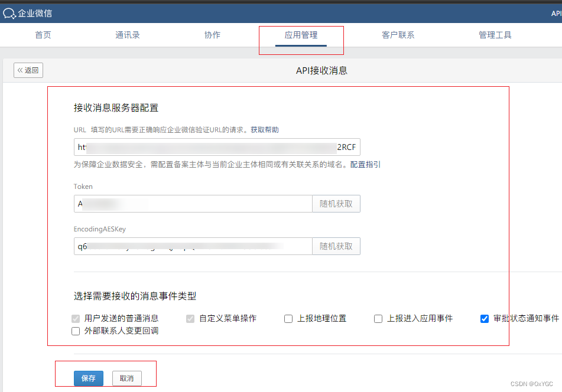Click the 接收消息服务器配置 heading
Screen dimensions: 562x392
point(116,108)
